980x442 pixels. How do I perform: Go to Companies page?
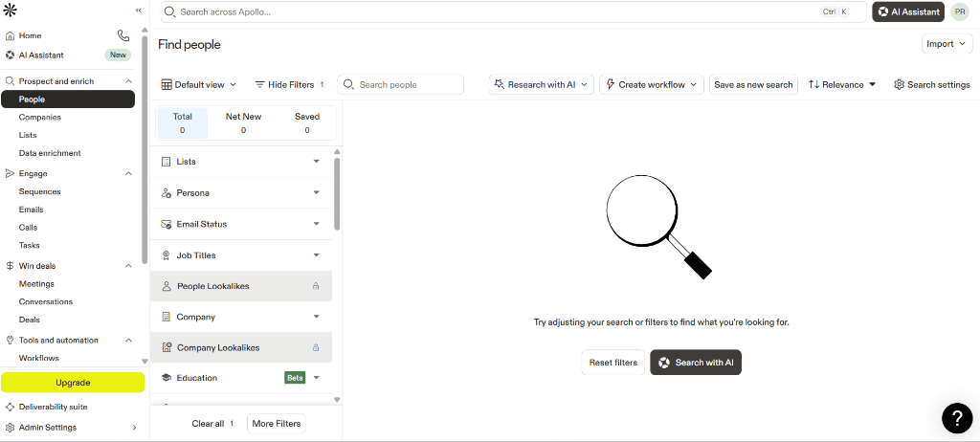(x=40, y=117)
